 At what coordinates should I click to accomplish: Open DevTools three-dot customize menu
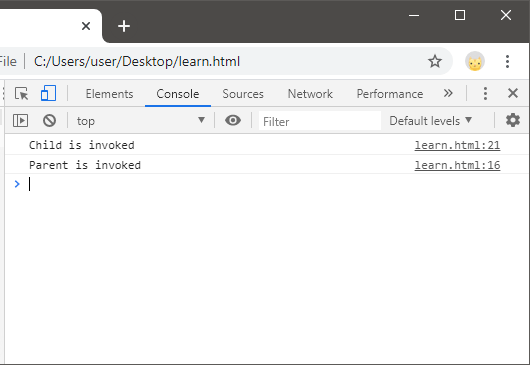(485, 94)
